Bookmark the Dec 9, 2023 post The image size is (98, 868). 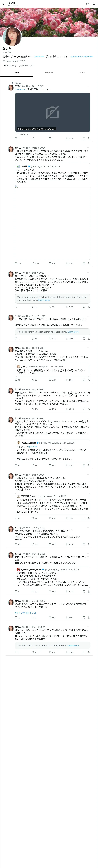pos(84,307)
